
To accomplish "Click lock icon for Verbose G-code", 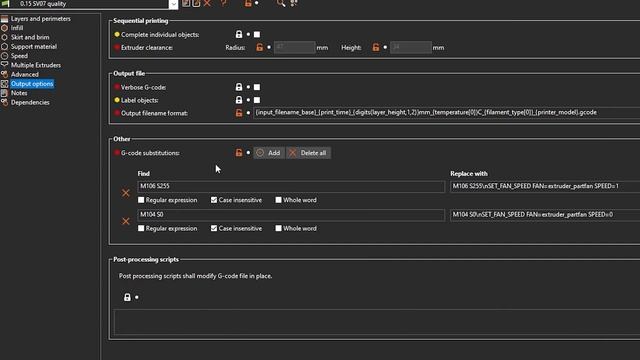I will pyautogui.click(x=239, y=87).
